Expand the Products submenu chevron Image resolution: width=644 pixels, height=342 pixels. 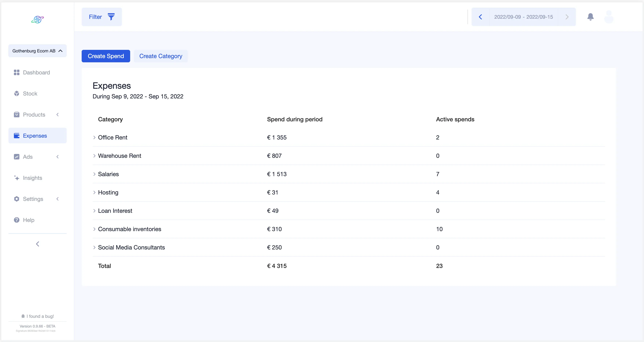pyautogui.click(x=57, y=114)
